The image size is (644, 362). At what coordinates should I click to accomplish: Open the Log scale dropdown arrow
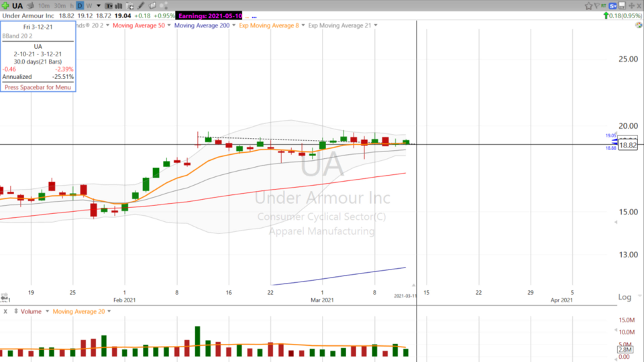pos(639,296)
